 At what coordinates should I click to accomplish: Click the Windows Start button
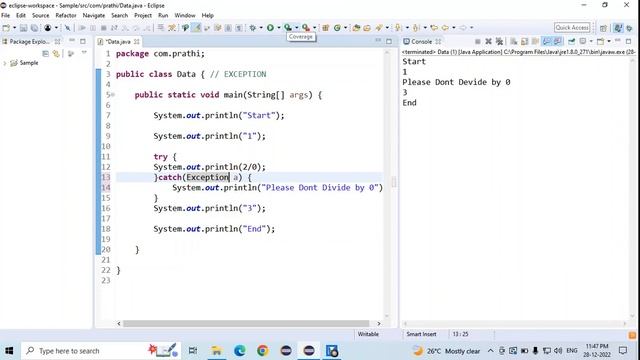point(9,351)
